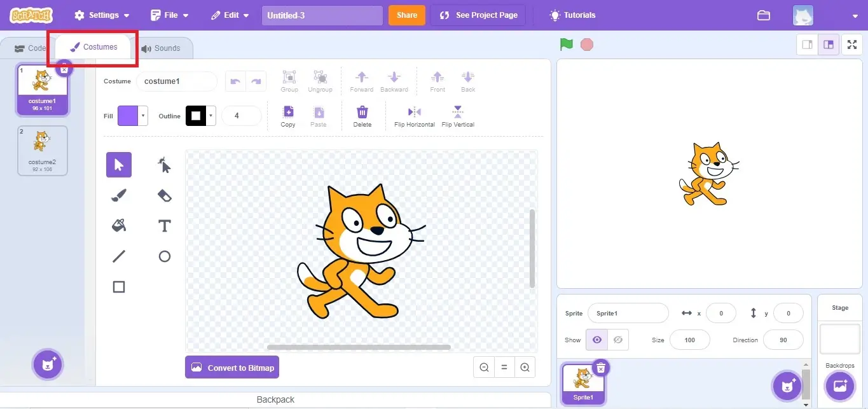Move selection Forward one layer

click(362, 81)
